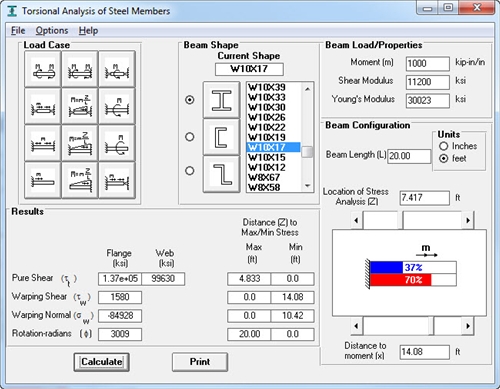This screenshot has height=389, width=500.
Task: Click Warping Normal value -84928
Action: 120,316
